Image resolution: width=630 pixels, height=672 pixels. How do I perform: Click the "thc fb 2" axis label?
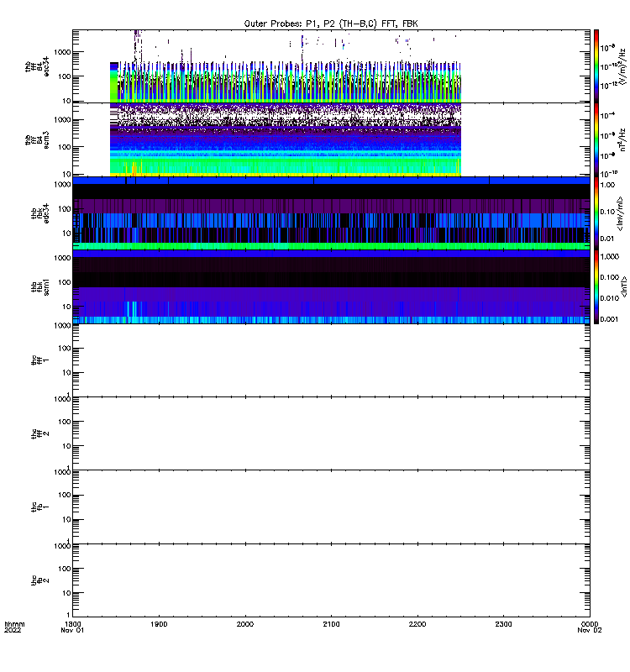tap(40, 580)
